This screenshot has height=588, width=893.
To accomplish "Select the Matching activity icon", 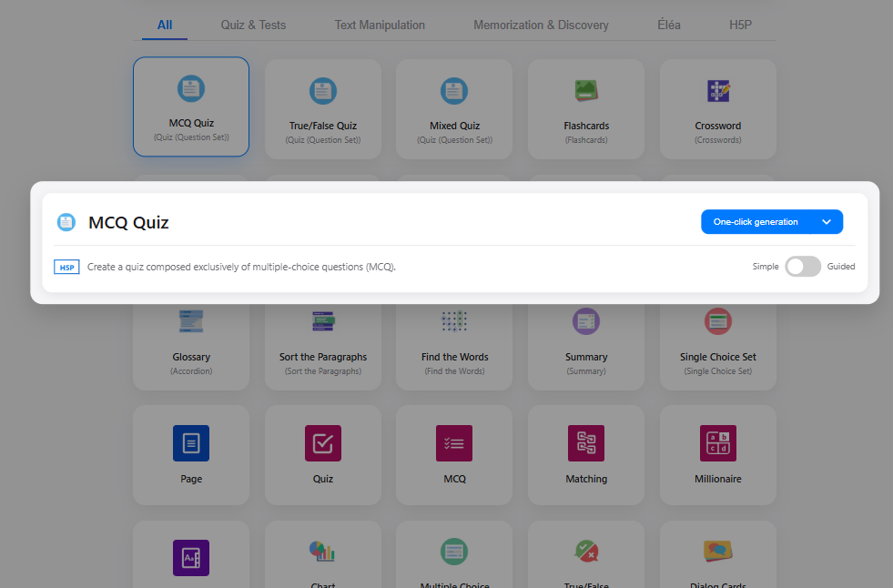I will (x=585, y=443).
